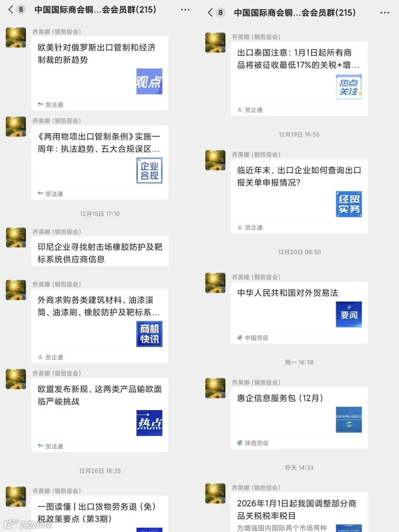Tap the back arrow in left chat header
Image resolution: width=399 pixels, height=532 pixels.
click(11, 10)
